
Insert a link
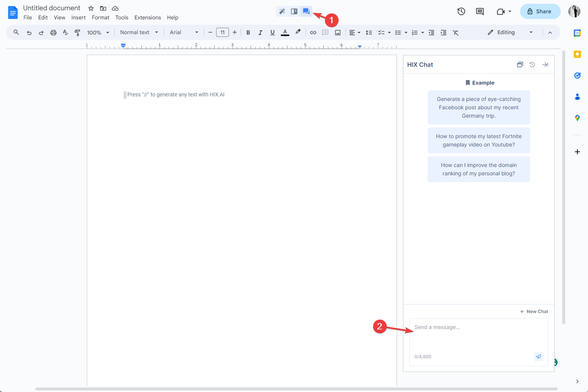click(x=313, y=33)
